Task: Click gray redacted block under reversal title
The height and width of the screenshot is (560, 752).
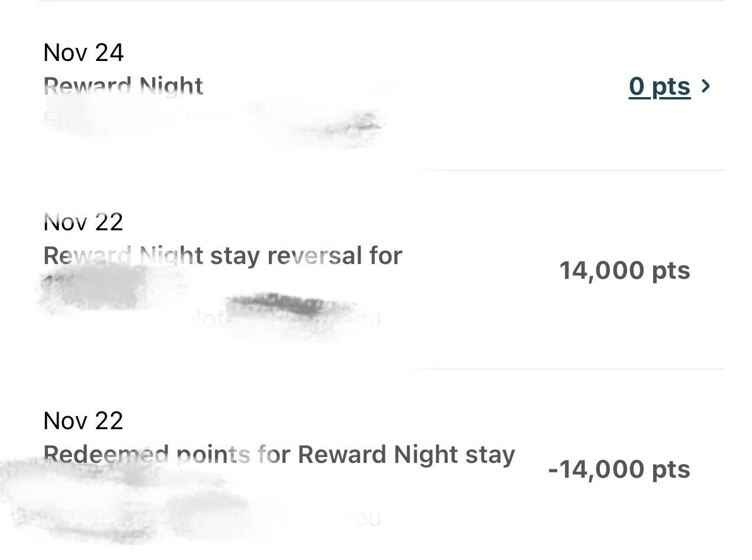Action: tap(95, 288)
